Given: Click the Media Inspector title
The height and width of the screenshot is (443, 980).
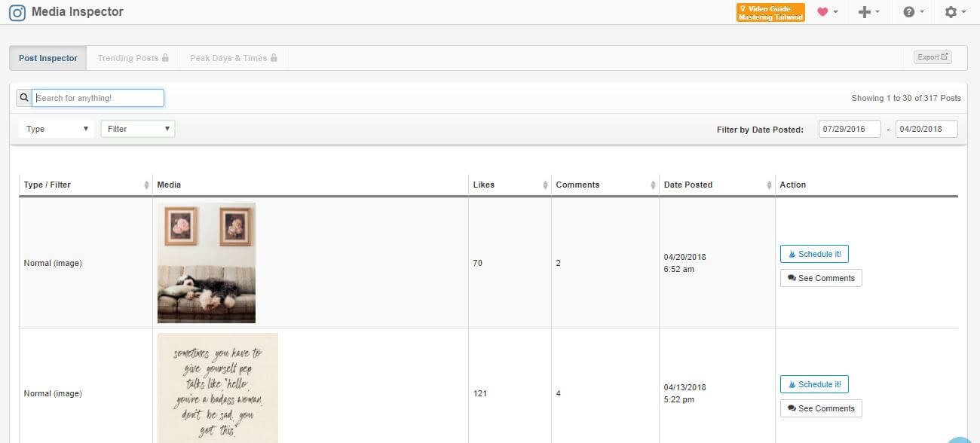Looking at the screenshot, I should point(78,12).
